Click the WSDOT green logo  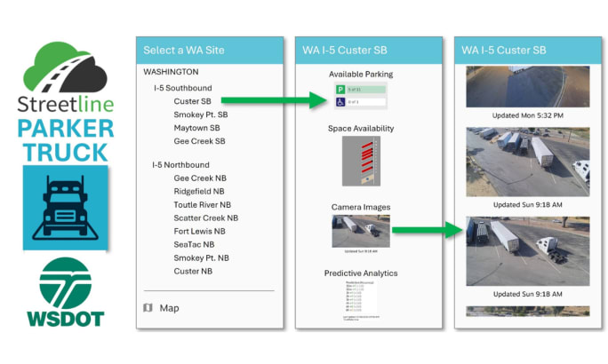click(x=65, y=292)
